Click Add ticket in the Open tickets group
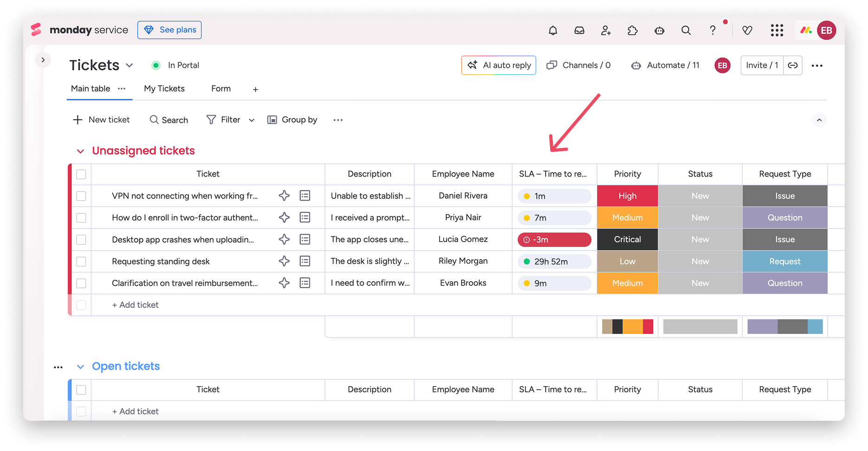Screen dimensions: 868x451 tap(135, 411)
